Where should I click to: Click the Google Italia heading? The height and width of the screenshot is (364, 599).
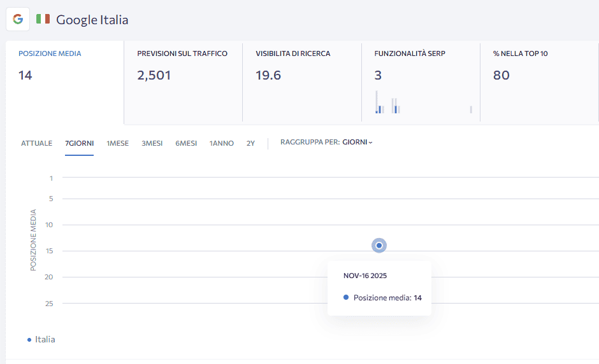pyautogui.click(x=92, y=20)
